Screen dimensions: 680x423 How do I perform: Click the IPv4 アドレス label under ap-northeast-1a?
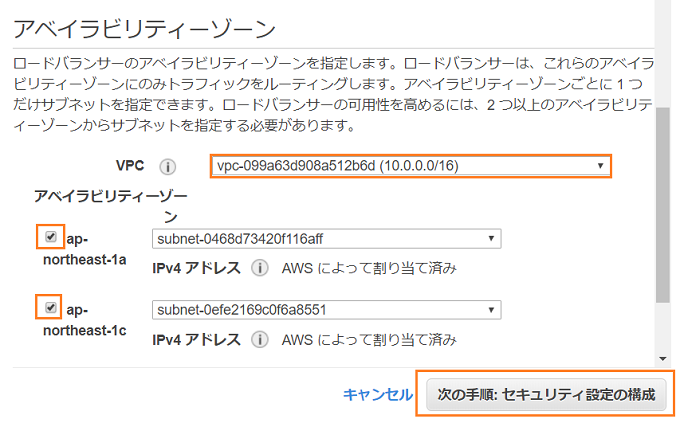coord(196,268)
